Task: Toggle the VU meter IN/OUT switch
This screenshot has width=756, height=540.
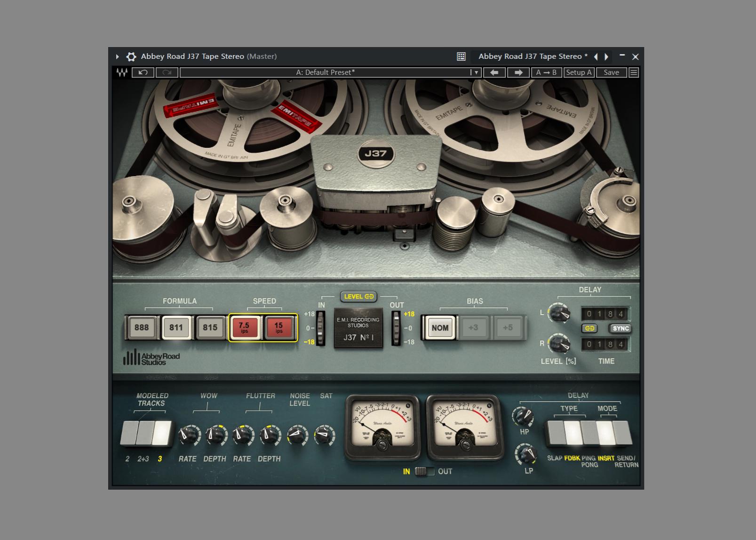Action: pos(424,471)
